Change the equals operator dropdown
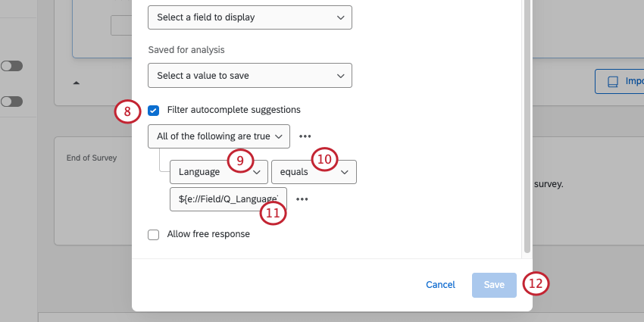 pyautogui.click(x=314, y=172)
